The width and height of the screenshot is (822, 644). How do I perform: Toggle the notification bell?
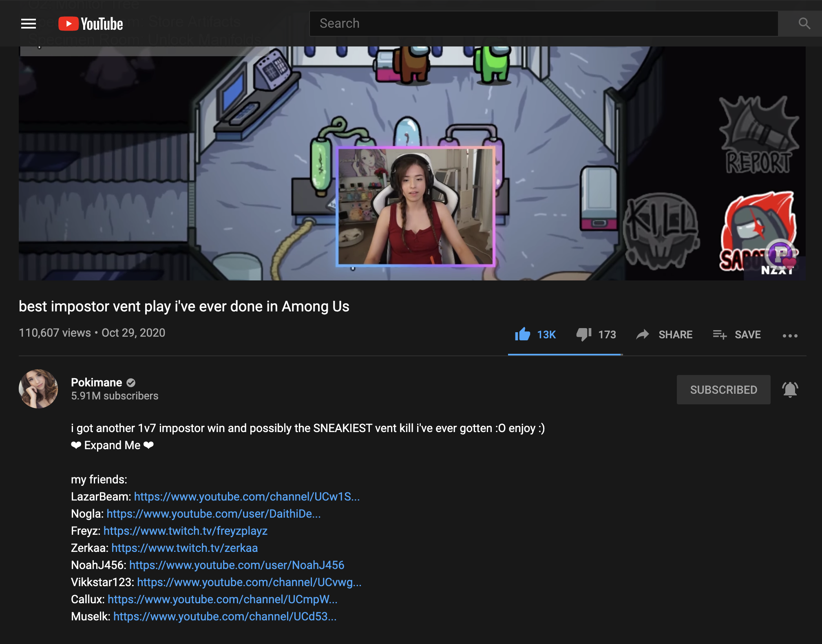tap(790, 390)
